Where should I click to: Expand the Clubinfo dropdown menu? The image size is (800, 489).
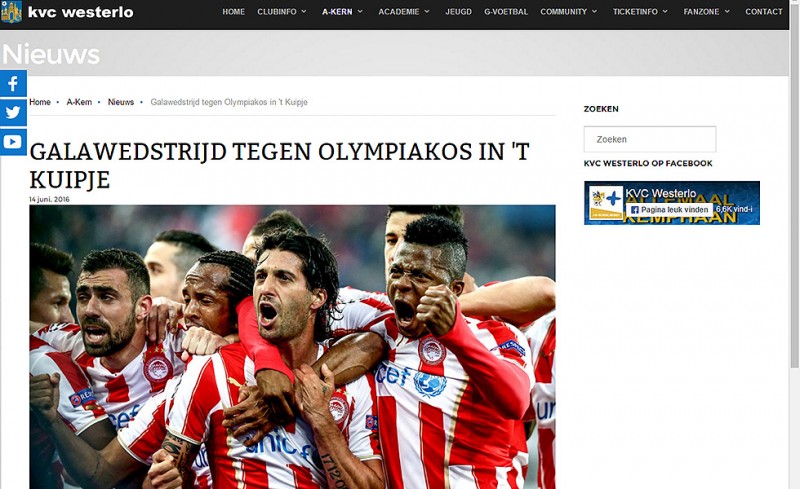(282, 12)
